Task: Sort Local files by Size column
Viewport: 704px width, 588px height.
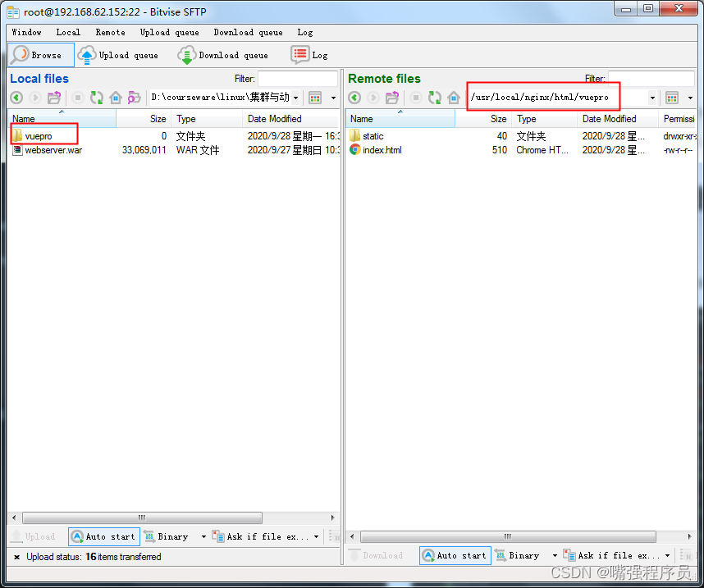Action: point(144,119)
